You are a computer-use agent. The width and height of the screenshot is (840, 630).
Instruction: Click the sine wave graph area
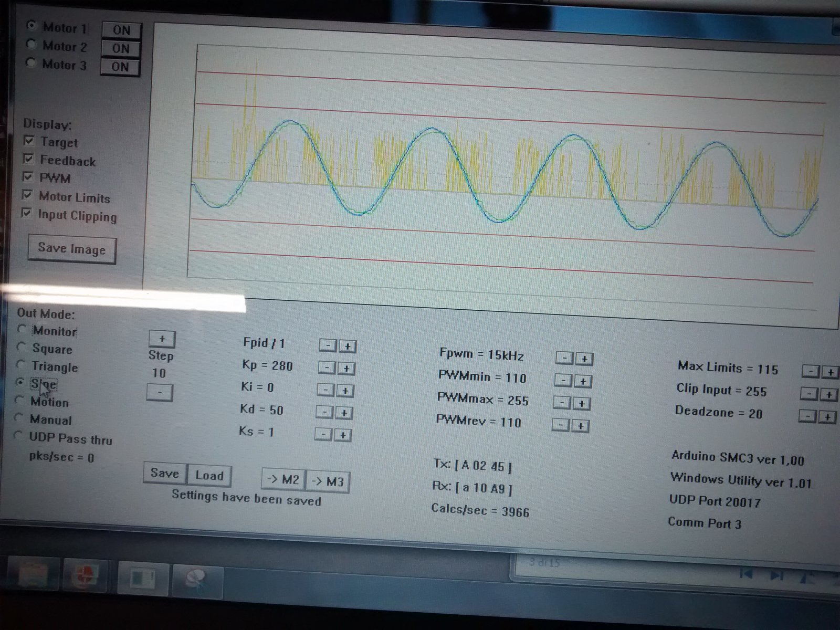[504, 173]
